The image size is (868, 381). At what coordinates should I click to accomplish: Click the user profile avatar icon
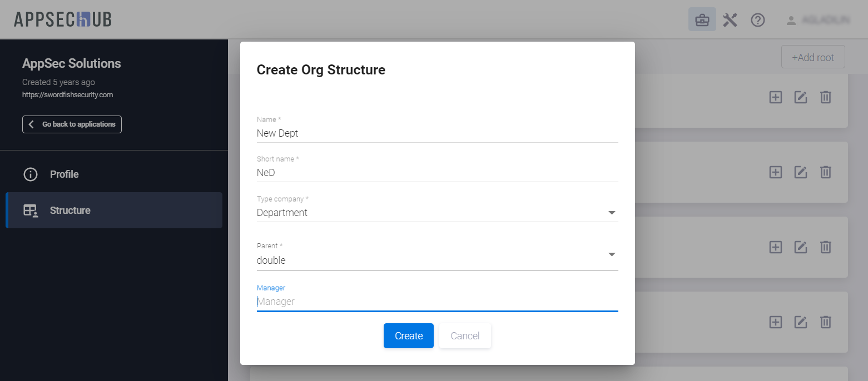coord(791,20)
